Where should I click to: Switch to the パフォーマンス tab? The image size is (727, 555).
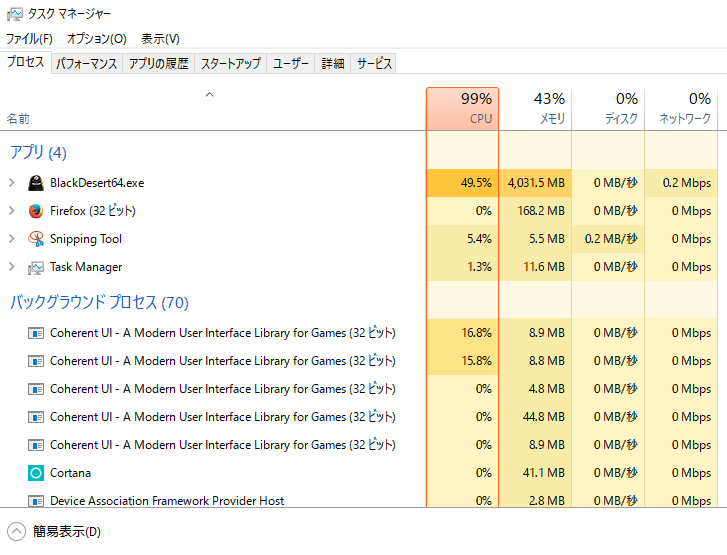[x=87, y=64]
